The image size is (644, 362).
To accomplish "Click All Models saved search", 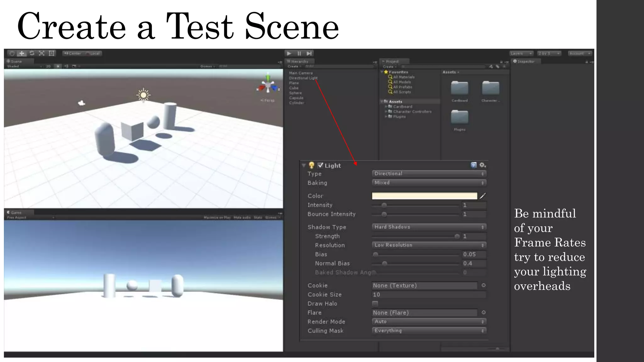I will (400, 82).
